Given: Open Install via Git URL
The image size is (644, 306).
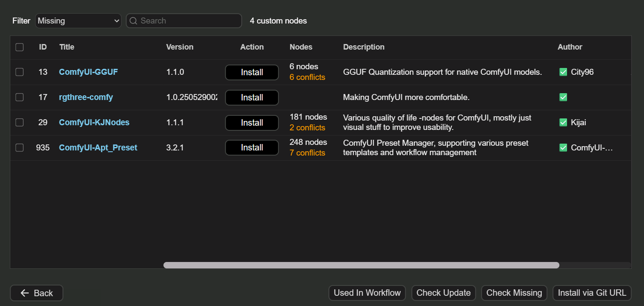Looking at the screenshot, I should 592,293.
